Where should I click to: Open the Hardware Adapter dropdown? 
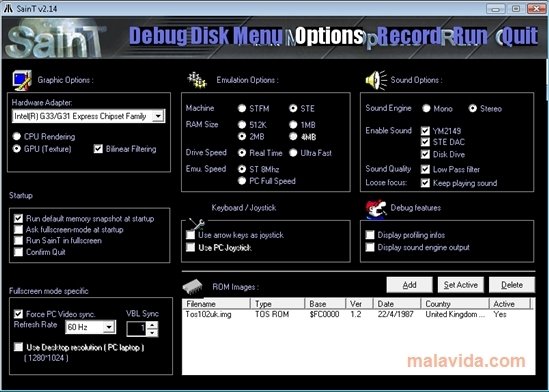click(158, 116)
